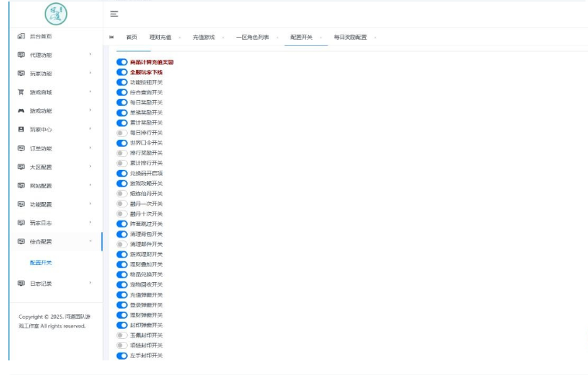This screenshot has height=375, width=588.
Task: Click the 玩家功能 sidebar icon
Action: (x=21, y=74)
